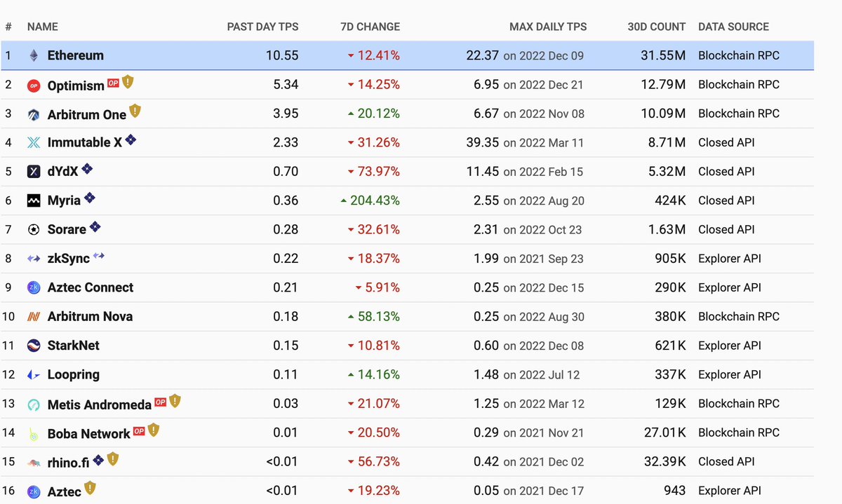This screenshot has height=504, width=842.
Task: Click Immutable X's 39.35 max daily TPS
Action: click(482, 142)
